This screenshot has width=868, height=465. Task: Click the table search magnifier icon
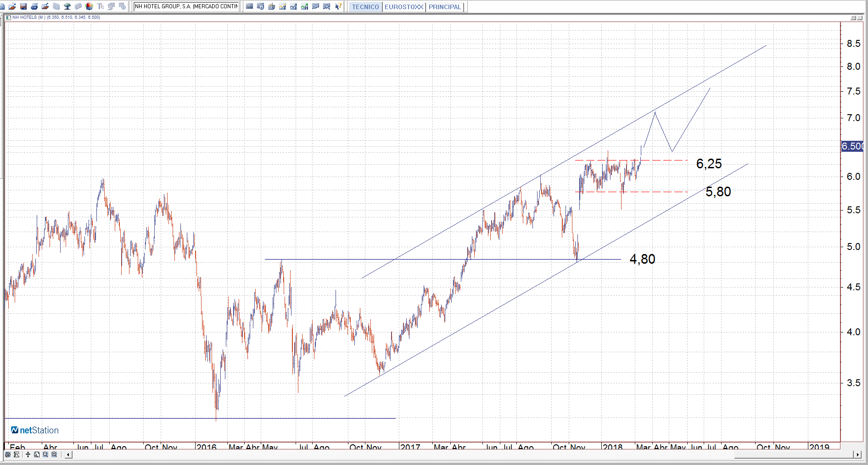[x=327, y=6]
